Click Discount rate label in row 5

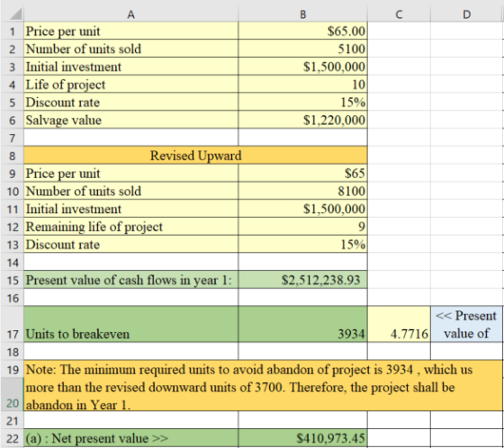131,102
